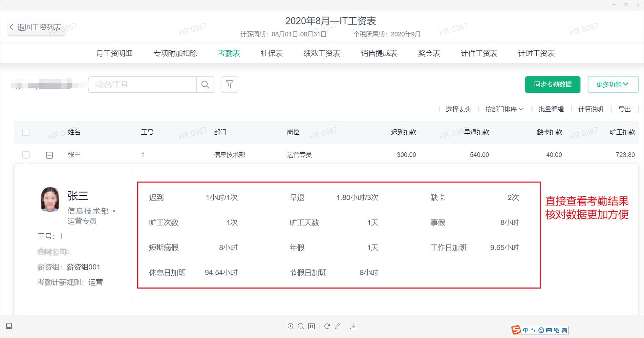Click 信息技术部 cell in 张三 row

(229, 155)
